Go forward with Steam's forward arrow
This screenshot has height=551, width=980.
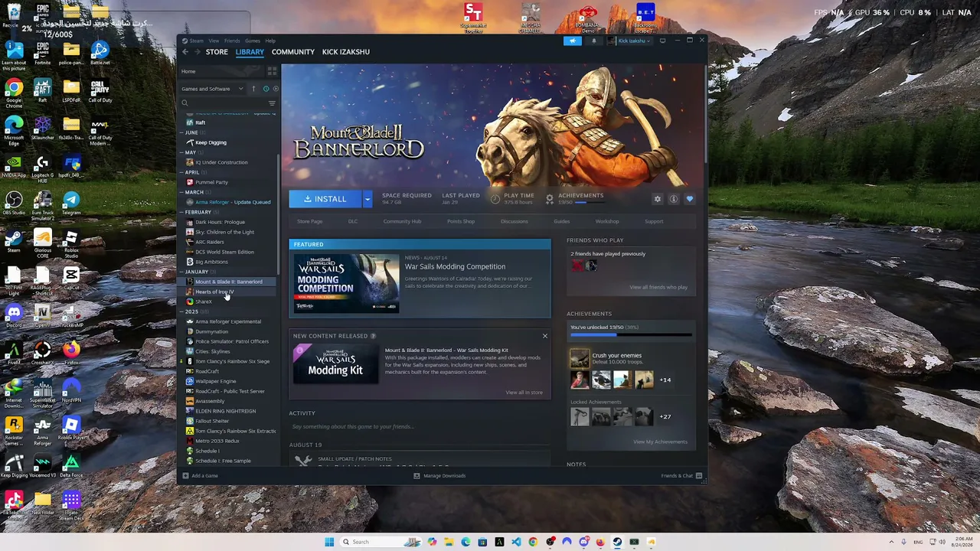click(198, 52)
